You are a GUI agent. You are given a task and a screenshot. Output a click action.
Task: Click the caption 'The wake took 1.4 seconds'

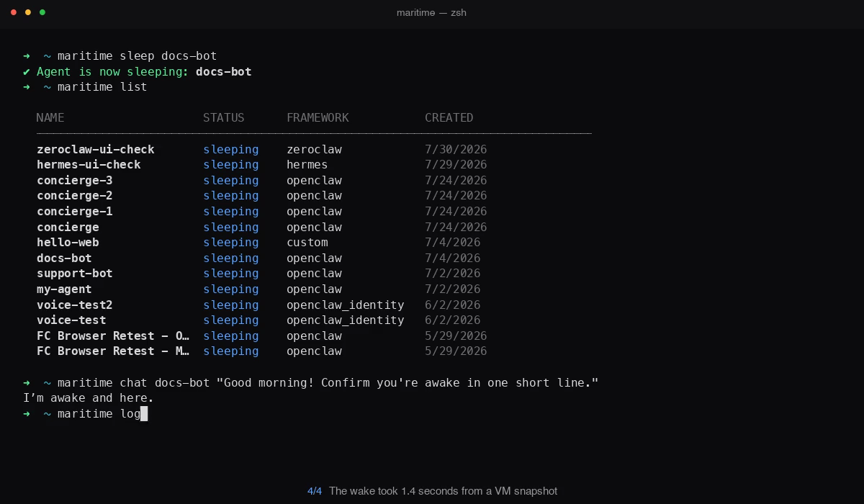click(443, 491)
